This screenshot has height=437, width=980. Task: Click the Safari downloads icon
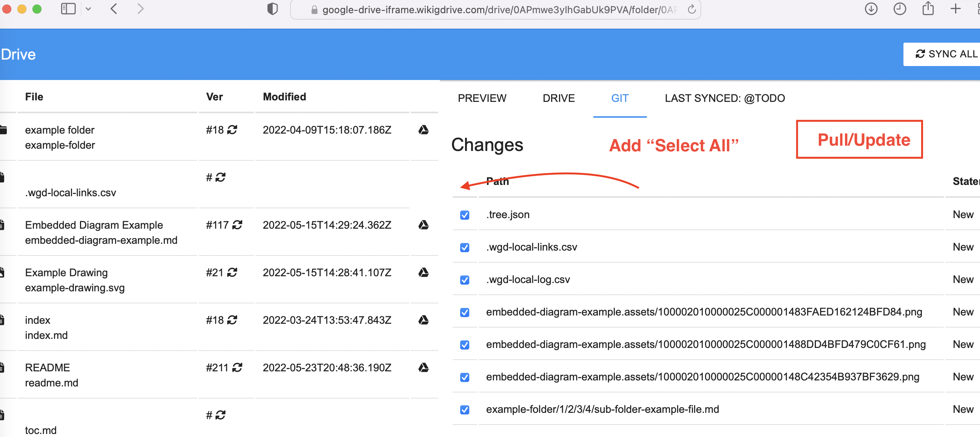pos(871,9)
